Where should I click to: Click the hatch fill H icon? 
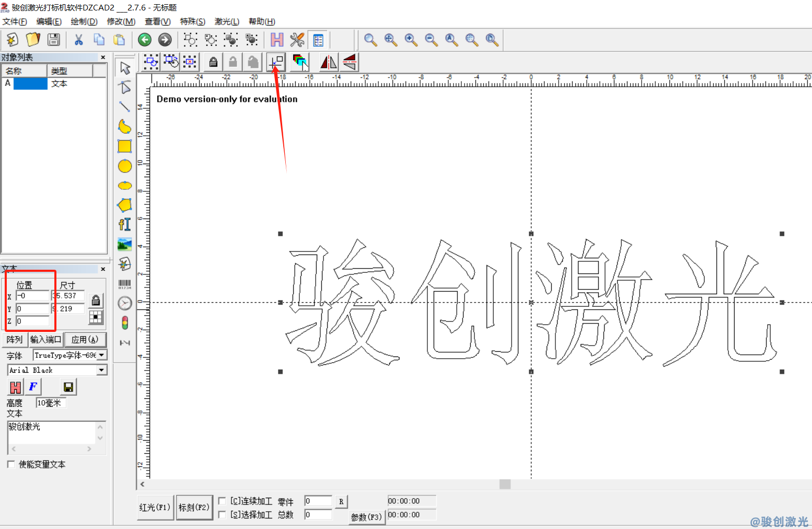click(x=277, y=40)
